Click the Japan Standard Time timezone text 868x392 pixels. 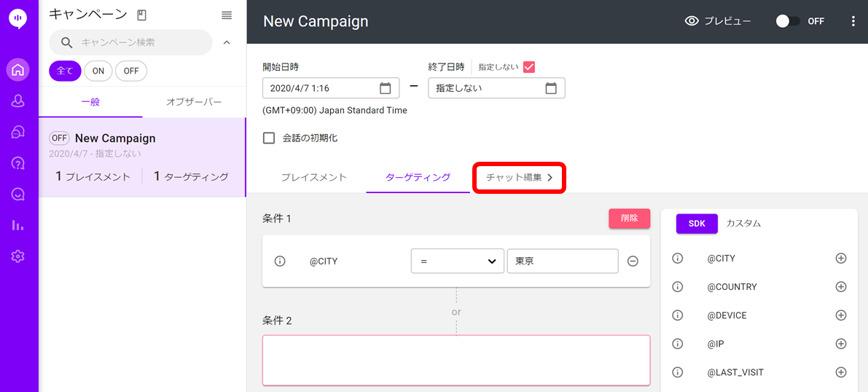point(335,111)
